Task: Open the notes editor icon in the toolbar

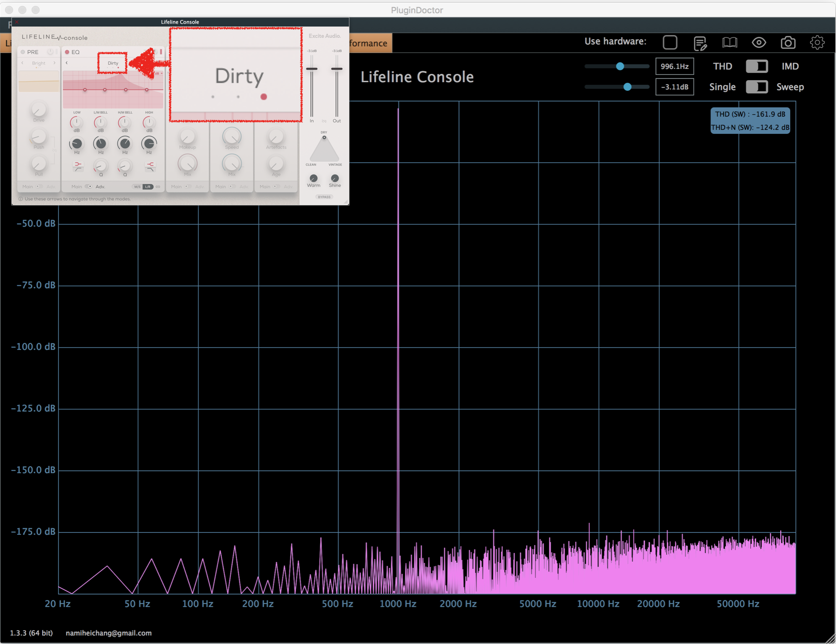Action: pos(700,43)
